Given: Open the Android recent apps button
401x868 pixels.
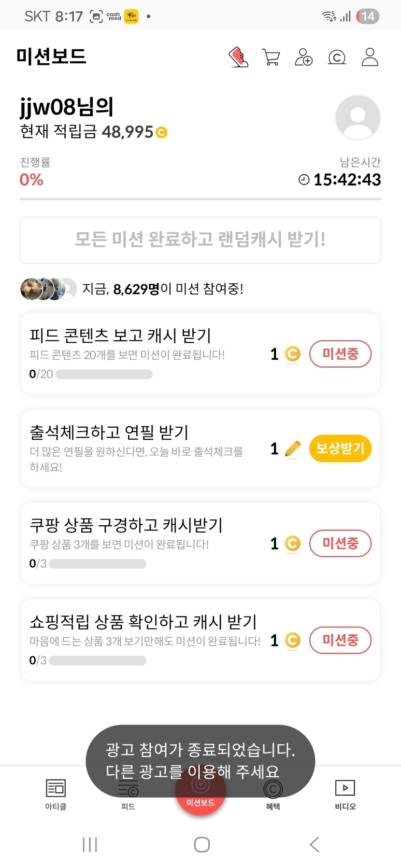Looking at the screenshot, I should [x=90, y=844].
